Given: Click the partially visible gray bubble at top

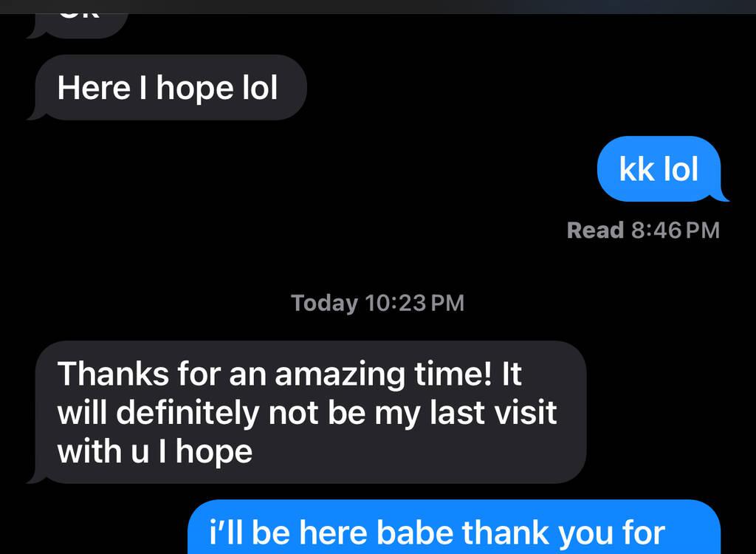Looking at the screenshot, I should pyautogui.click(x=77, y=26).
